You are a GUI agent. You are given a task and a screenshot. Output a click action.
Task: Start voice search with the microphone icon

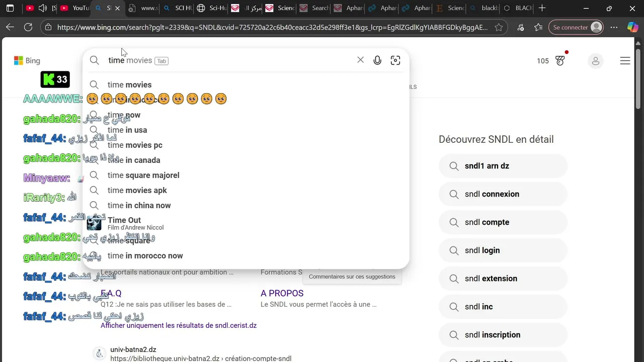click(377, 60)
